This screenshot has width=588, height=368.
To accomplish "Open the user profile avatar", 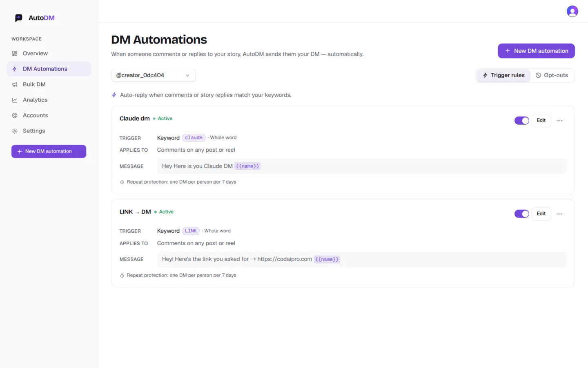I will (x=572, y=11).
